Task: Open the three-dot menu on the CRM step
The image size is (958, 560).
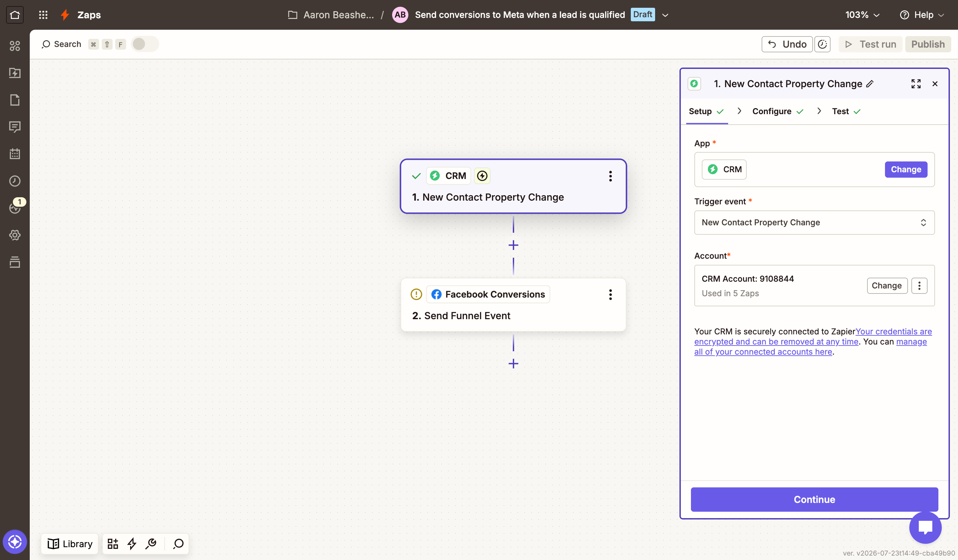Action: [610, 176]
